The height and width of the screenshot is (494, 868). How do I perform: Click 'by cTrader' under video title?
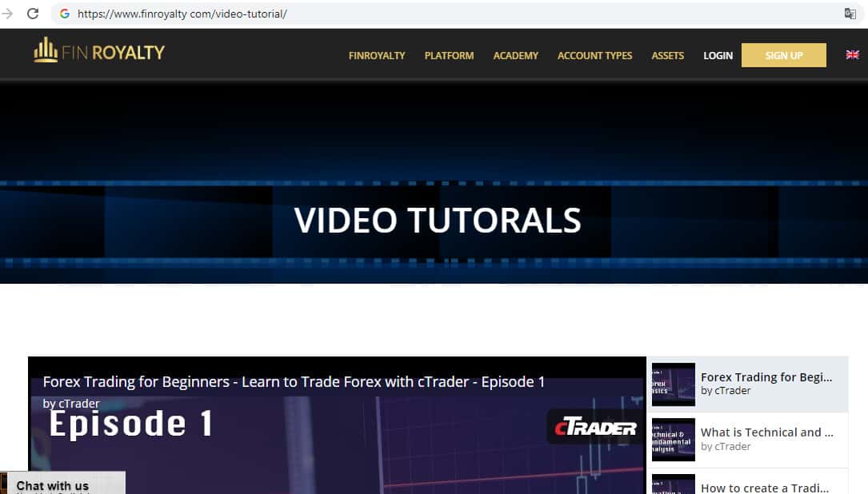pyautogui.click(x=71, y=404)
